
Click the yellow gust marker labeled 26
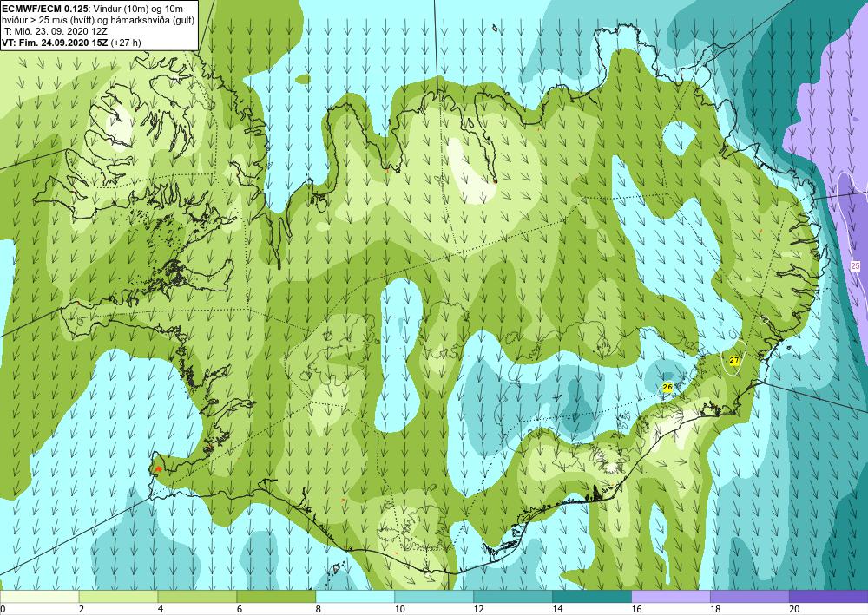[x=667, y=387]
